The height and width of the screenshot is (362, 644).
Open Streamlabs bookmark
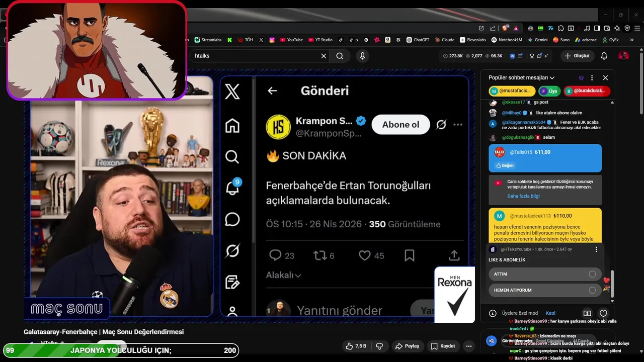(x=208, y=40)
